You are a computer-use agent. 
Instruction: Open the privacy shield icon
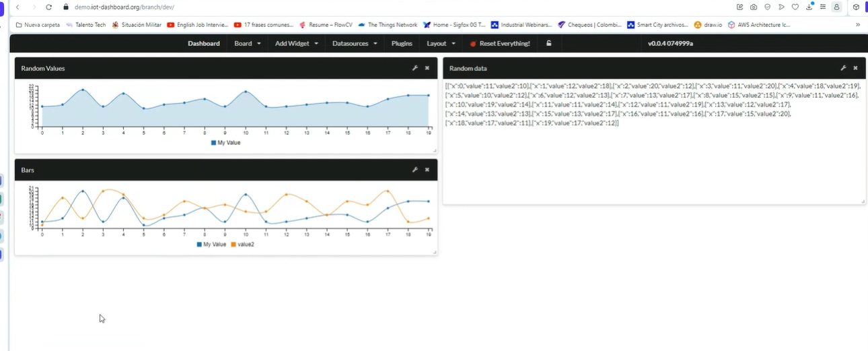(x=768, y=7)
